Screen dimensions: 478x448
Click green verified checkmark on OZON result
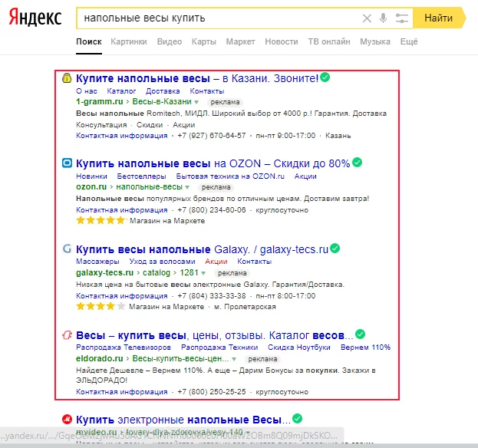pos(358,162)
